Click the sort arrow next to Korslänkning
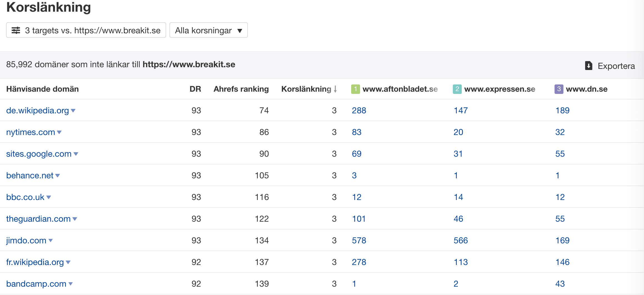The height and width of the screenshot is (295, 644). [335, 89]
